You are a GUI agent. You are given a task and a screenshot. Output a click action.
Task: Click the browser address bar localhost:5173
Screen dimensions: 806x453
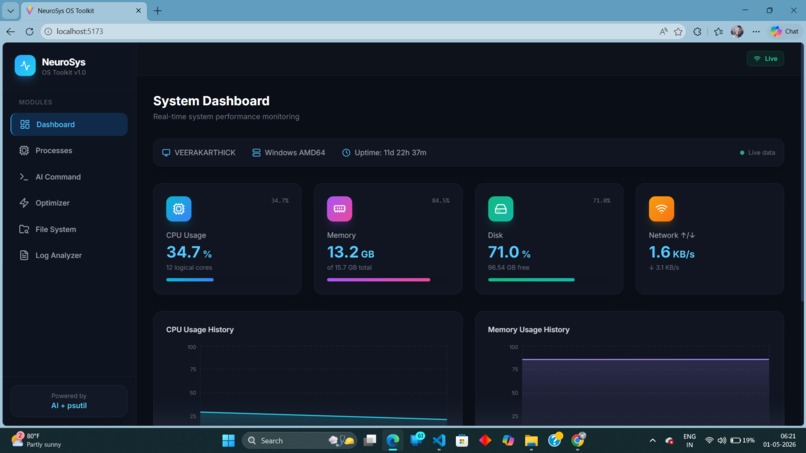click(350, 31)
